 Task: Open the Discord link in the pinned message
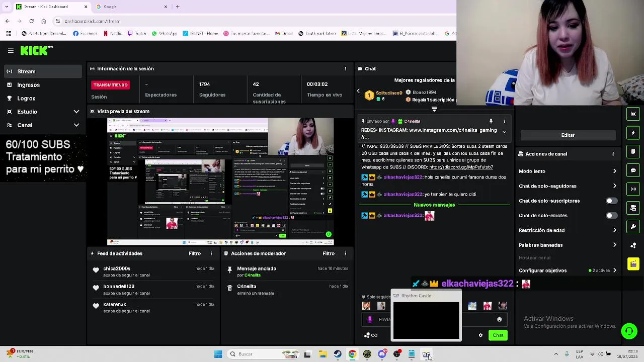click(461, 167)
